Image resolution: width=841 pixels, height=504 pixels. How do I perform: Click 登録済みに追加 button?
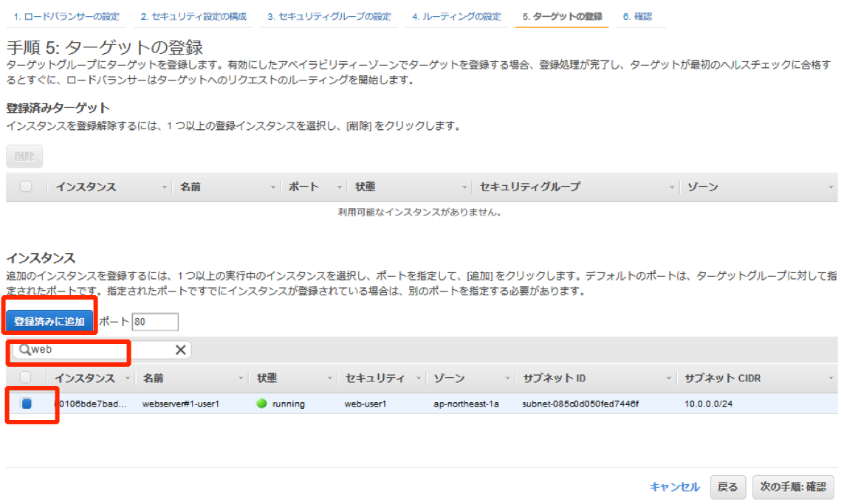(49, 321)
